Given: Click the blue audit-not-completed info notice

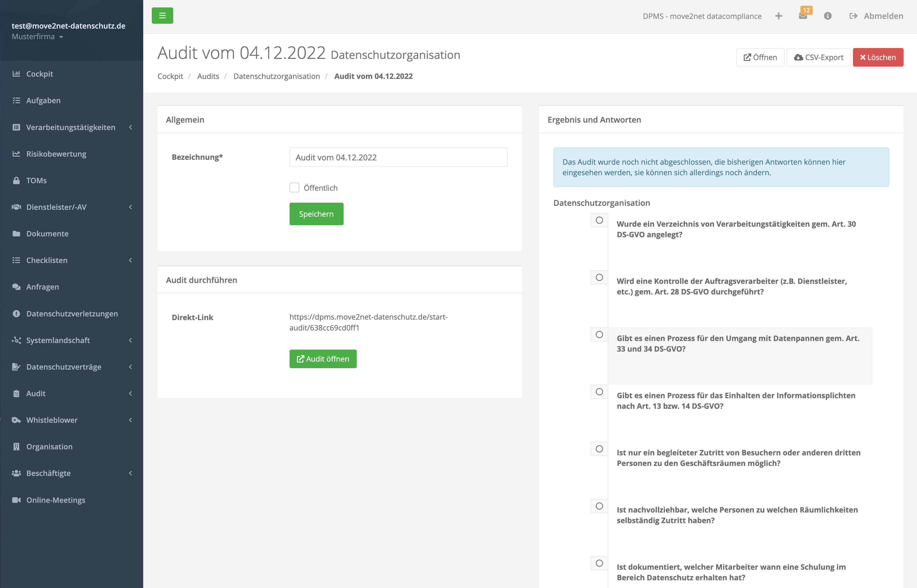Looking at the screenshot, I should point(721,167).
